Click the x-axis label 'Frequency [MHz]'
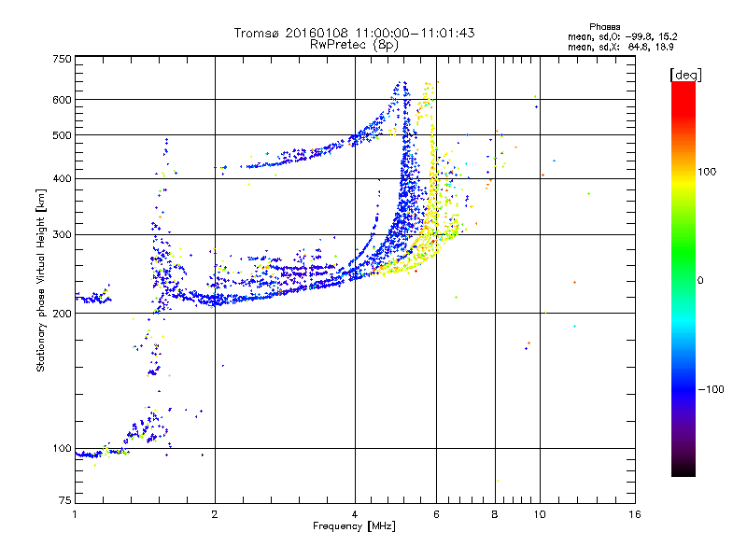This screenshot has width=747, height=560. (354, 526)
